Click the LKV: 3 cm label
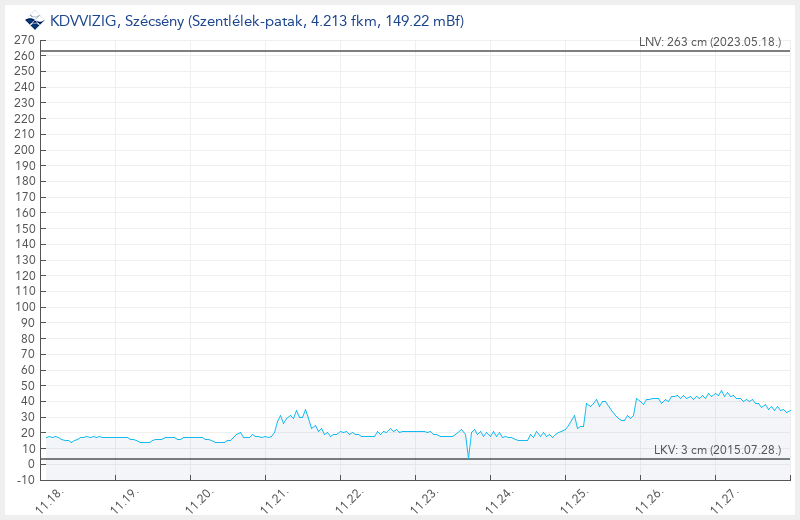Image resolution: width=800 pixels, height=520 pixels. point(716,450)
